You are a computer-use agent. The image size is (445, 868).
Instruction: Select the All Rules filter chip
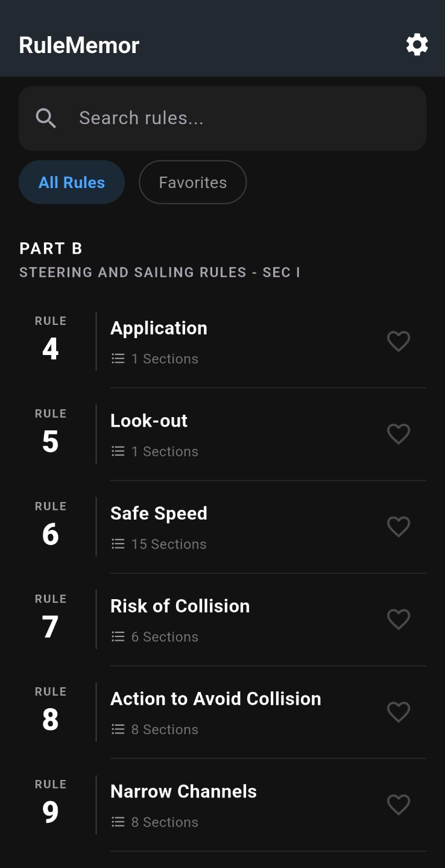(72, 182)
